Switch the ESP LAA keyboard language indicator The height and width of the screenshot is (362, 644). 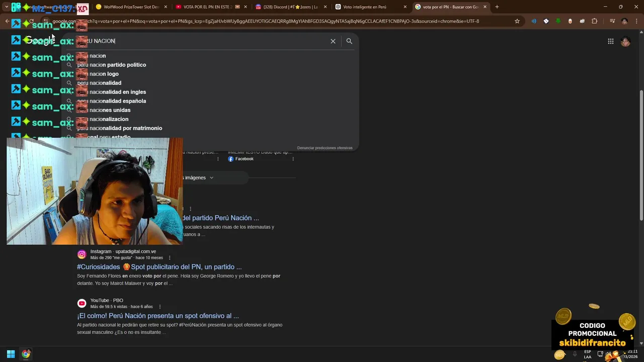[x=588, y=354]
